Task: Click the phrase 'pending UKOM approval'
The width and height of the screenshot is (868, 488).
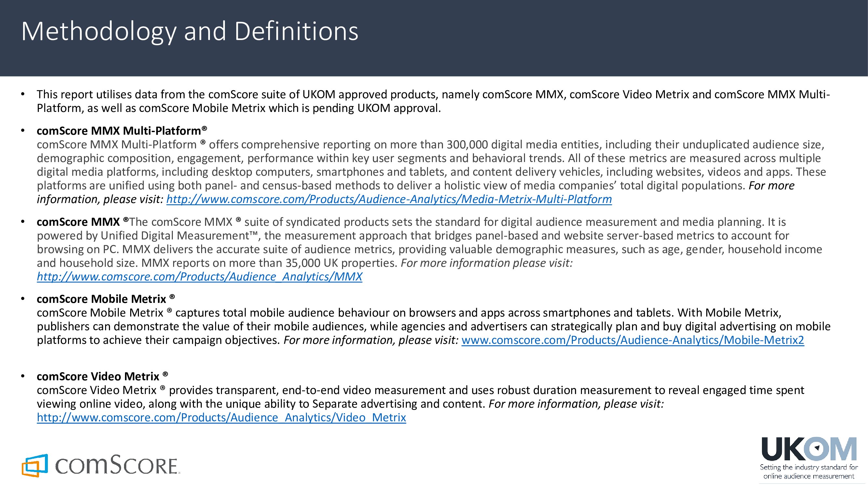Action: pyautogui.click(x=376, y=108)
